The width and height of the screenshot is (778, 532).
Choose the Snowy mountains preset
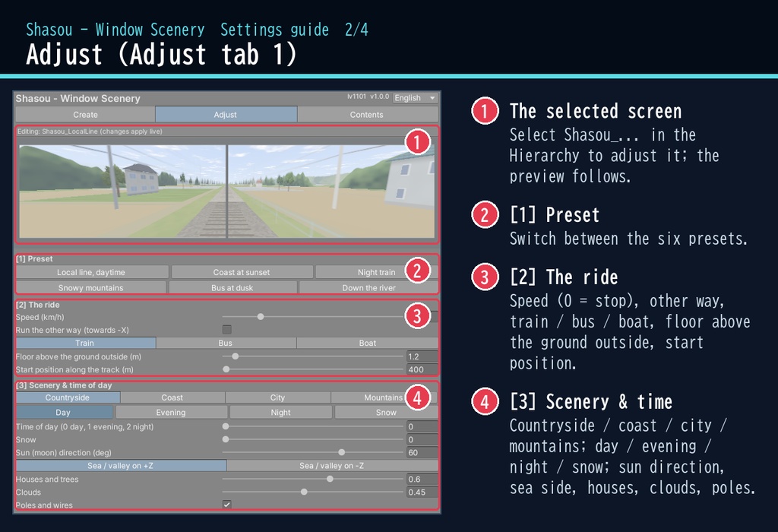pyautogui.click(x=91, y=287)
